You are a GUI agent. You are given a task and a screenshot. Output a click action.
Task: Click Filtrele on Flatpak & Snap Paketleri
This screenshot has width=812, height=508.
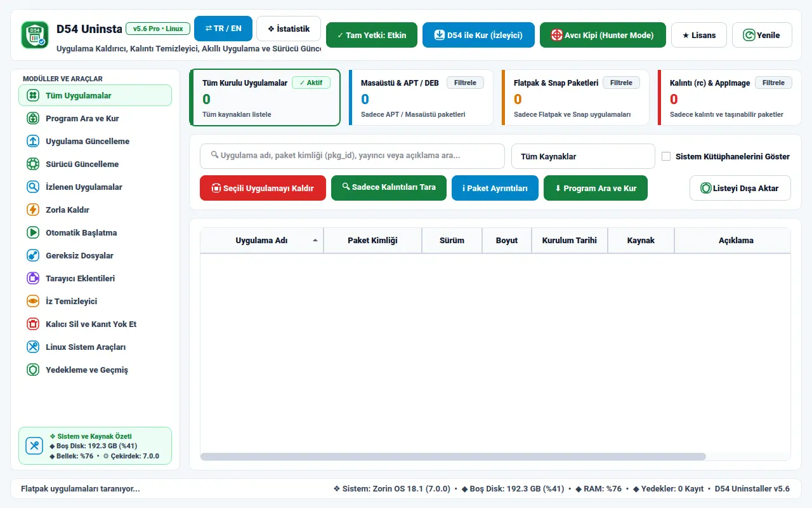point(621,83)
